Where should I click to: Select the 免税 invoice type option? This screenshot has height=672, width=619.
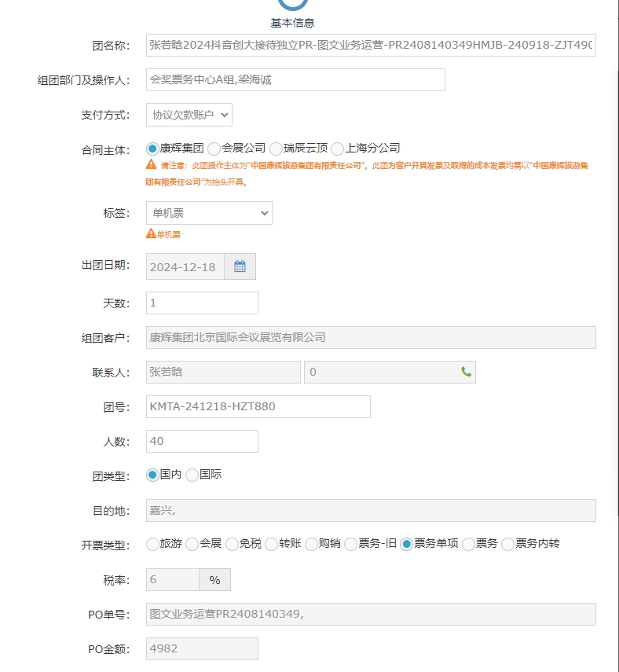pyautogui.click(x=232, y=544)
